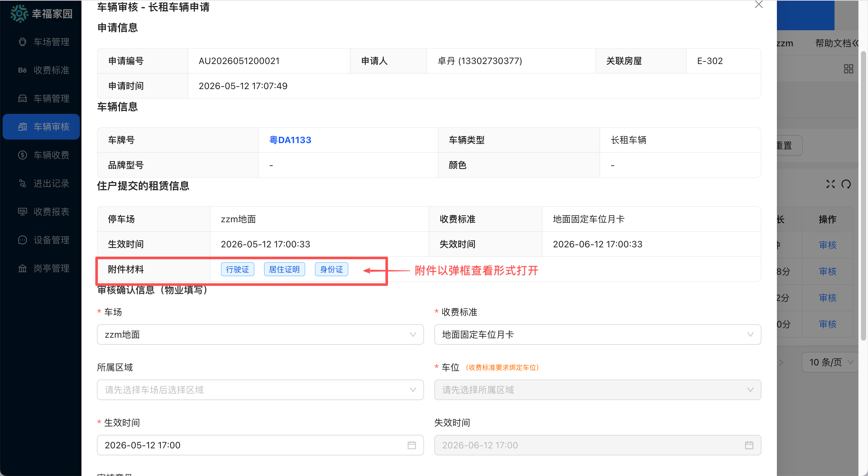
Task: Expand the 车场 dropdown arrow
Action: pyautogui.click(x=413, y=334)
